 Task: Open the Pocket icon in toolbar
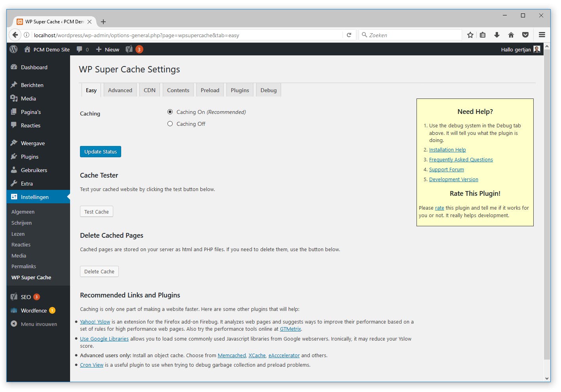coord(525,35)
